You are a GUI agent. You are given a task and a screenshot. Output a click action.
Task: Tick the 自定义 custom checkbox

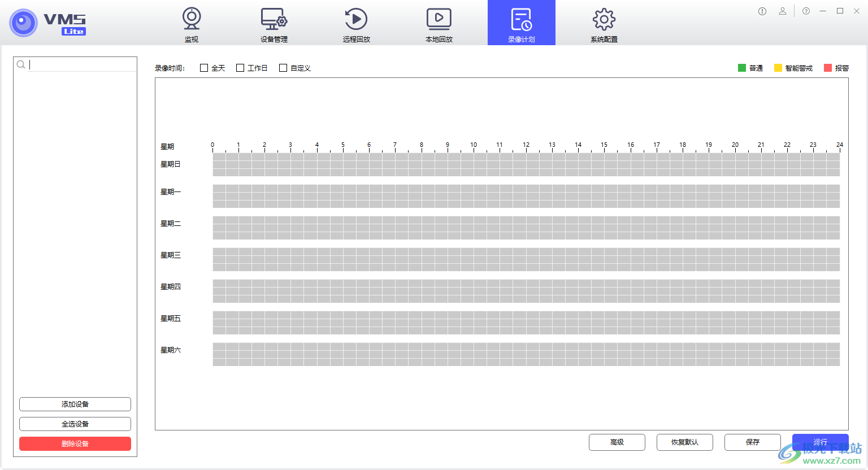pos(283,68)
